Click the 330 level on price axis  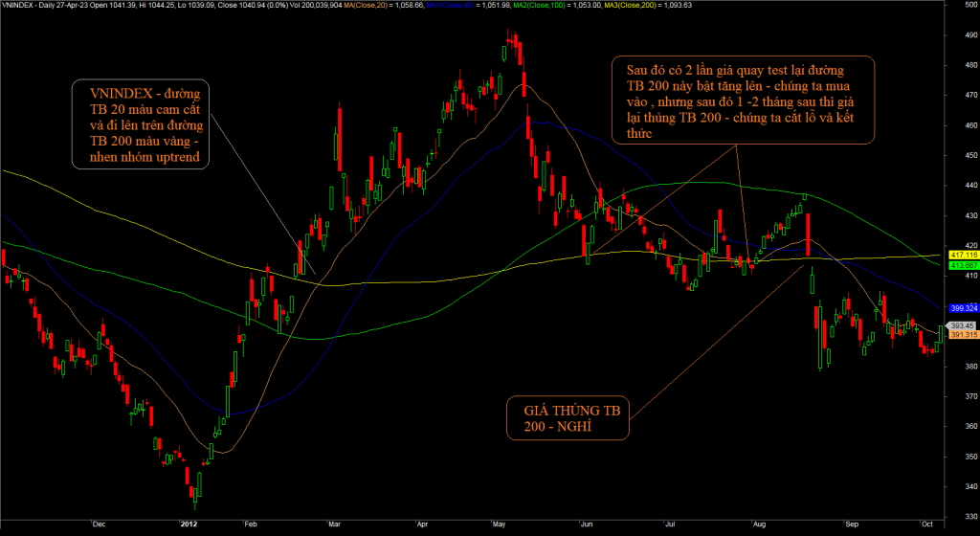(970, 517)
